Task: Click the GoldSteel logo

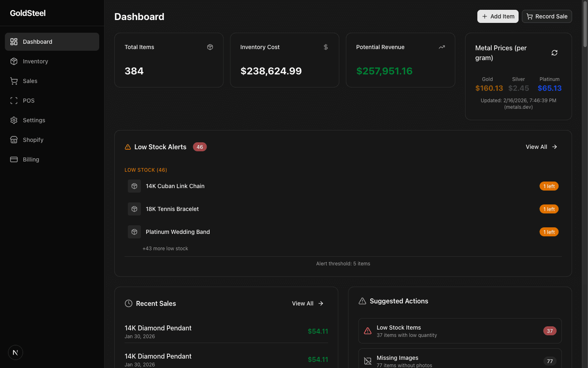Action: tap(28, 13)
